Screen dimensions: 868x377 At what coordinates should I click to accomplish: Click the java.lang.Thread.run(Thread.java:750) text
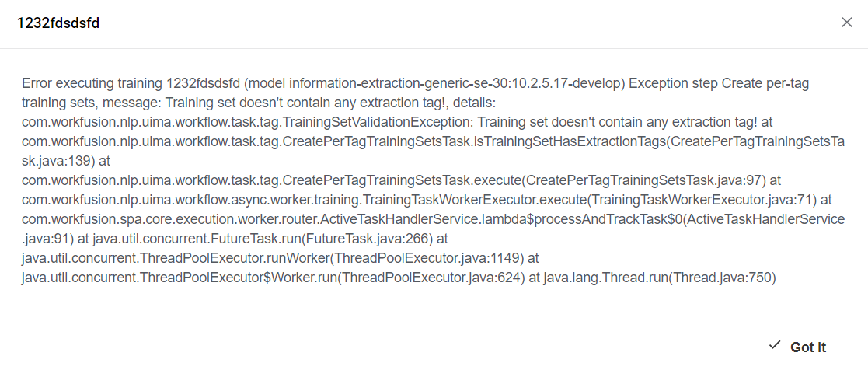click(x=660, y=278)
